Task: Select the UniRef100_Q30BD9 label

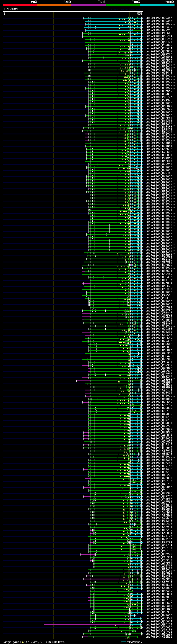Action: pos(159,52)
